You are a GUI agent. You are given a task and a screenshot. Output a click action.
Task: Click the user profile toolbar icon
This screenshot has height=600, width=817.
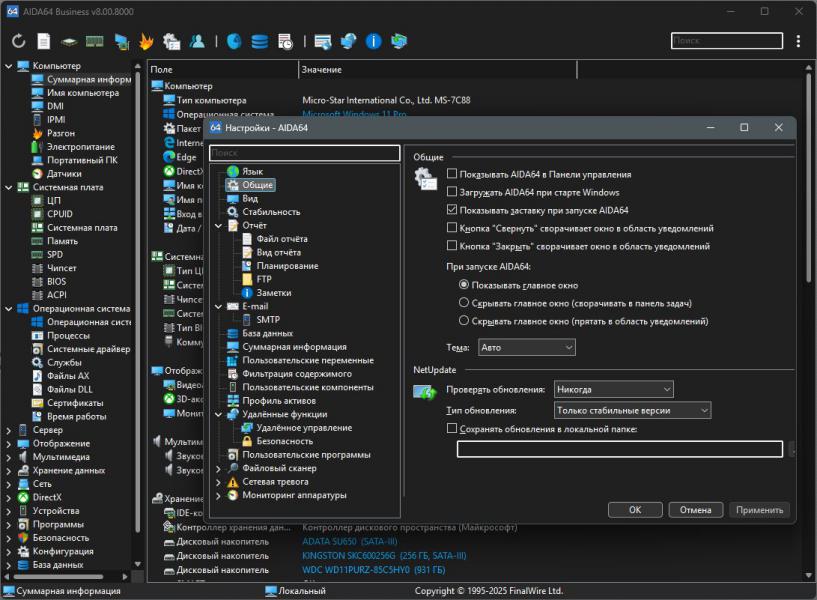coord(198,41)
